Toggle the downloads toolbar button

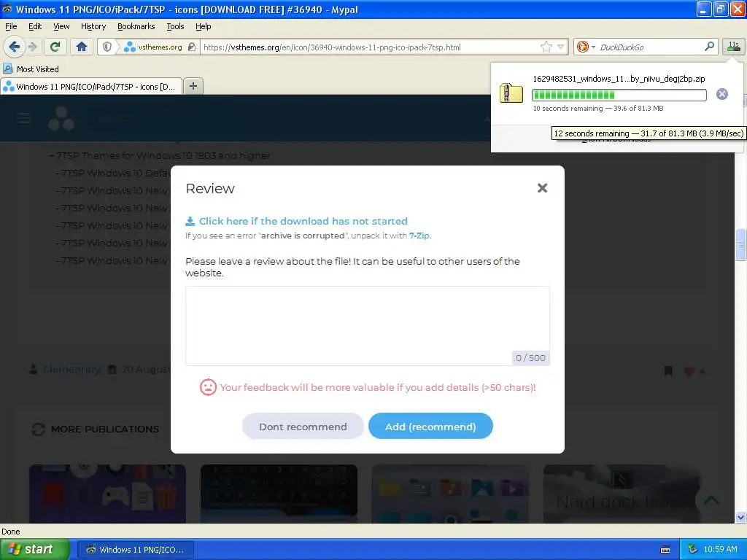point(734,46)
